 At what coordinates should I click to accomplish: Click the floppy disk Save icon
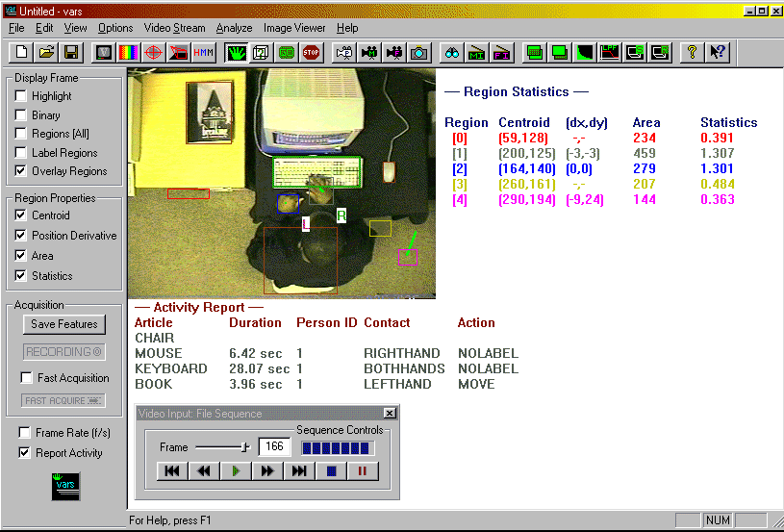point(71,52)
